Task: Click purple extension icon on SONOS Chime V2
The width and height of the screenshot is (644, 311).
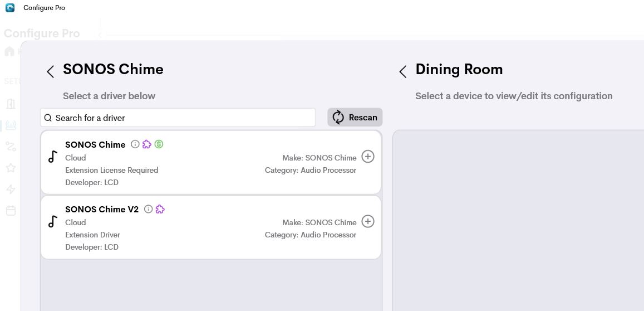Action: (160, 209)
